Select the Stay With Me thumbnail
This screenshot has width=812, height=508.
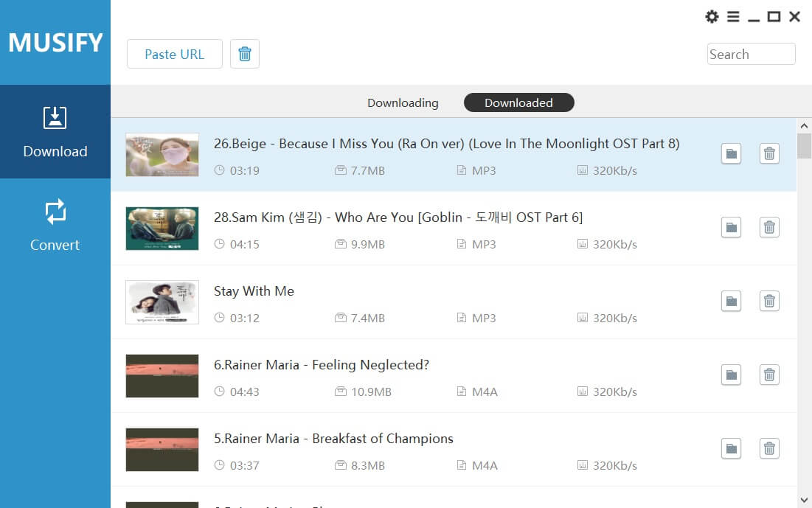pos(162,302)
